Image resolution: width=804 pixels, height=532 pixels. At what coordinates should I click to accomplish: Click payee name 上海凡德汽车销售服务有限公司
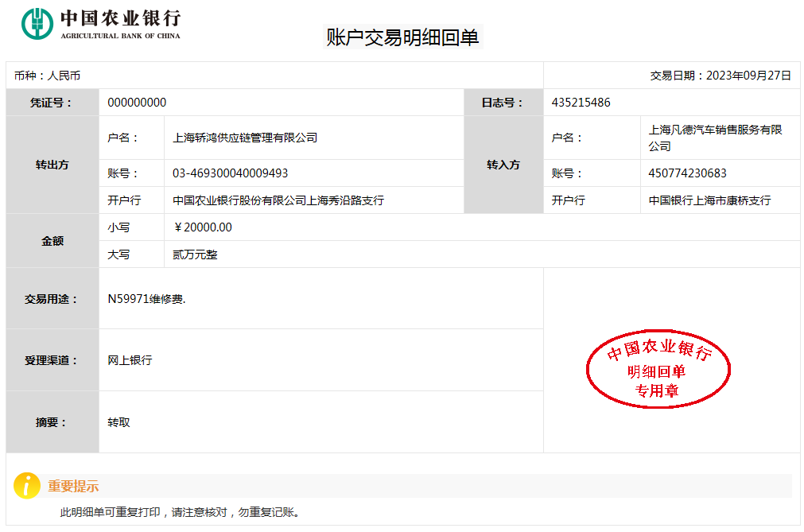(x=714, y=138)
